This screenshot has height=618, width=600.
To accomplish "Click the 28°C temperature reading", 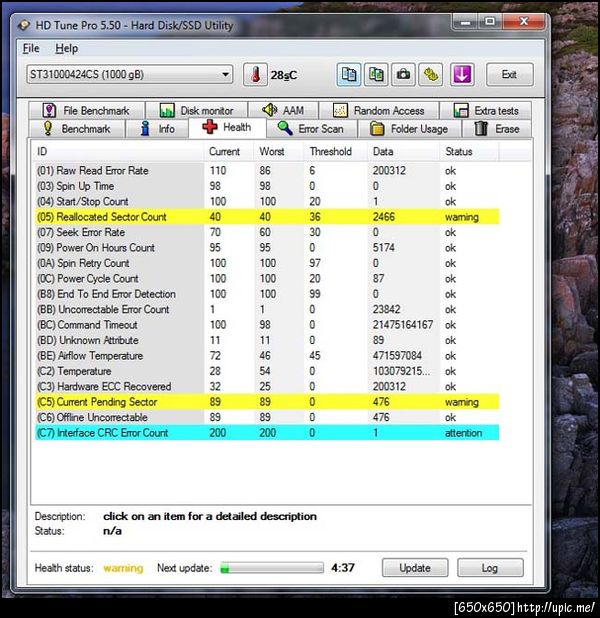I will pyautogui.click(x=283, y=75).
